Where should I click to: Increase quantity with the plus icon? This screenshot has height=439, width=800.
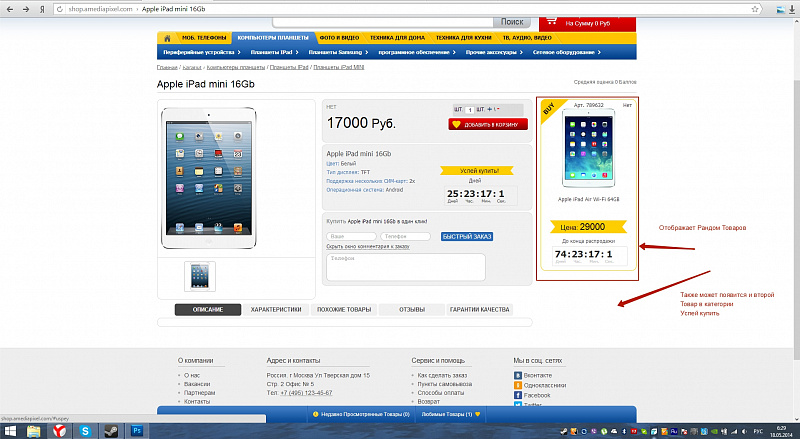[x=489, y=109]
